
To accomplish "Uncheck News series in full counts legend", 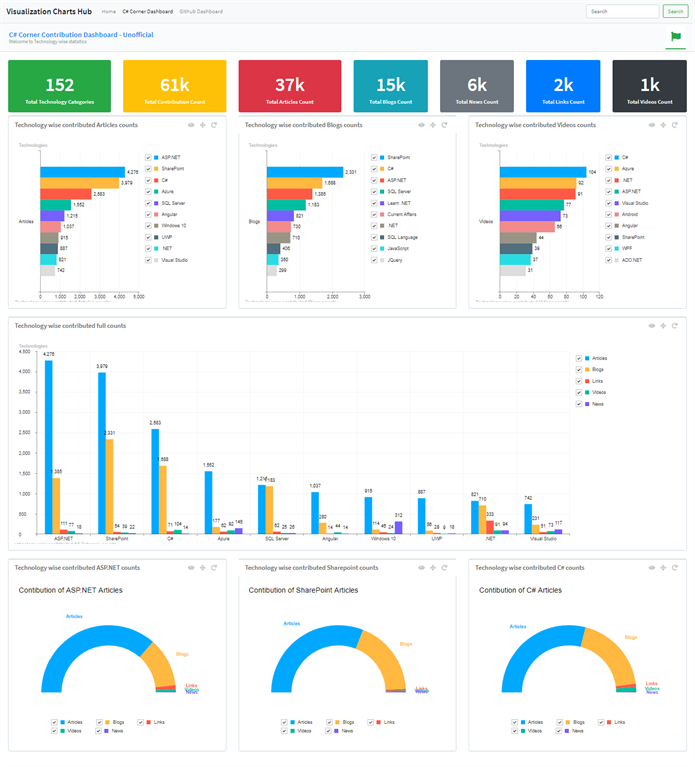I will pyautogui.click(x=579, y=404).
